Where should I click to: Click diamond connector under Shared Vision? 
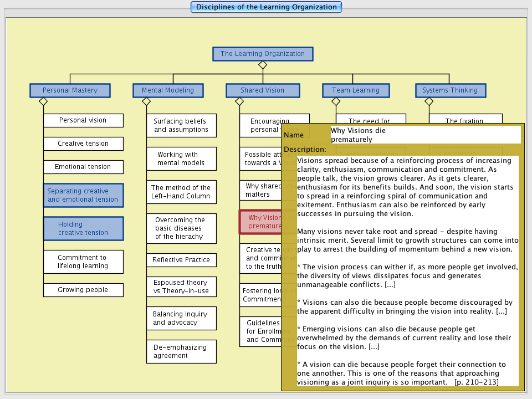point(239,101)
